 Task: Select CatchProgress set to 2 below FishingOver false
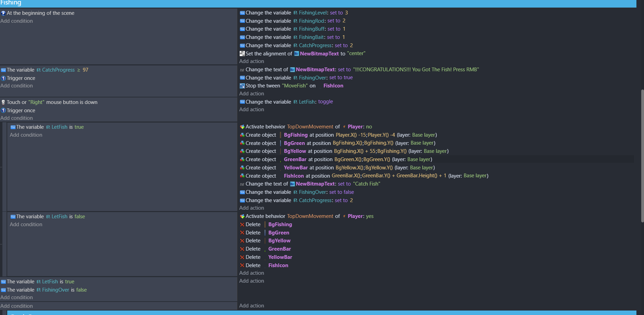296,200
